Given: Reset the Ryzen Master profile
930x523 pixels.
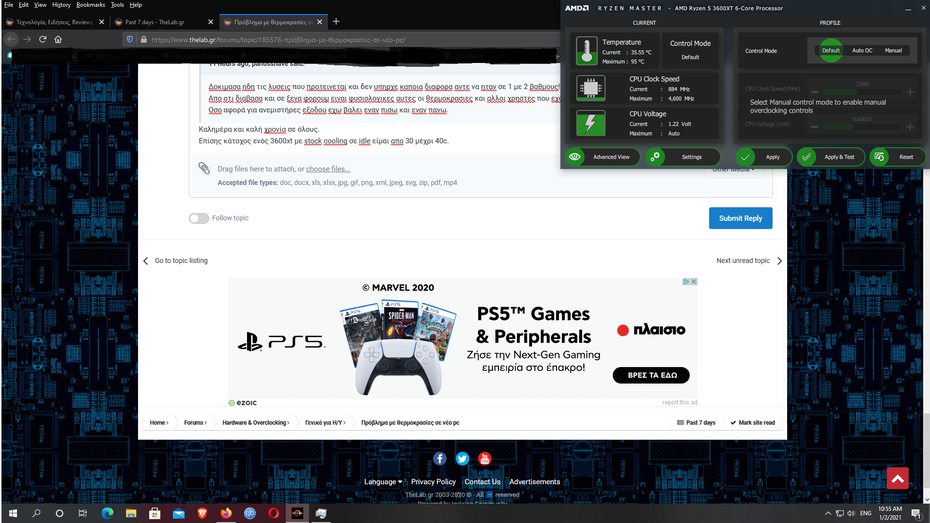Looking at the screenshot, I should (x=897, y=157).
